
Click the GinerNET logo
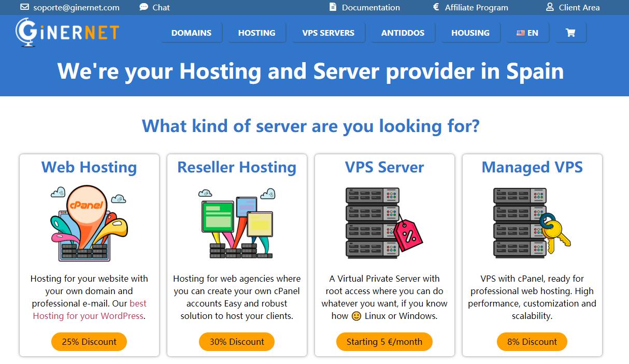[67, 33]
